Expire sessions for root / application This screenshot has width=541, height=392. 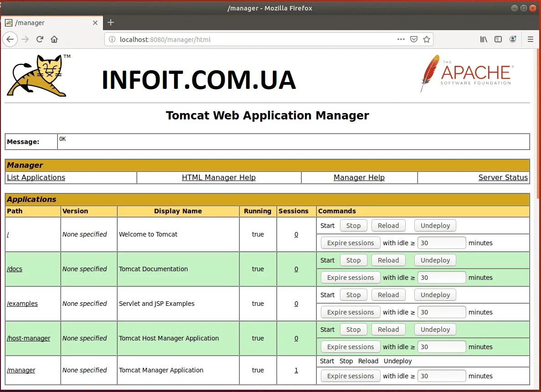pyautogui.click(x=350, y=243)
